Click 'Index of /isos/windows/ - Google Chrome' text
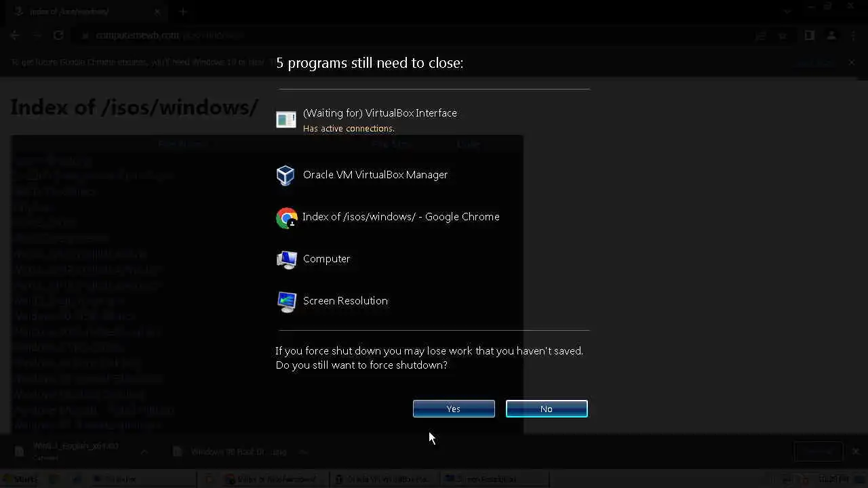The image size is (868, 488). click(x=401, y=217)
